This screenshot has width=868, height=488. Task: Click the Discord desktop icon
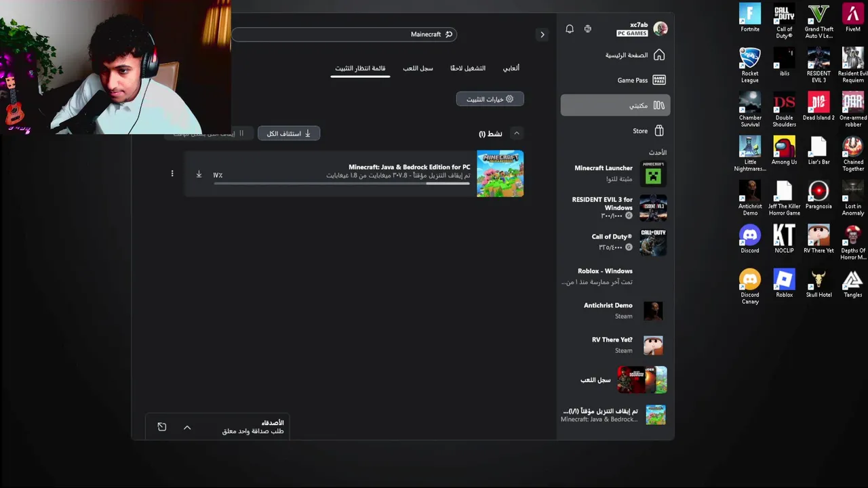pyautogui.click(x=750, y=239)
